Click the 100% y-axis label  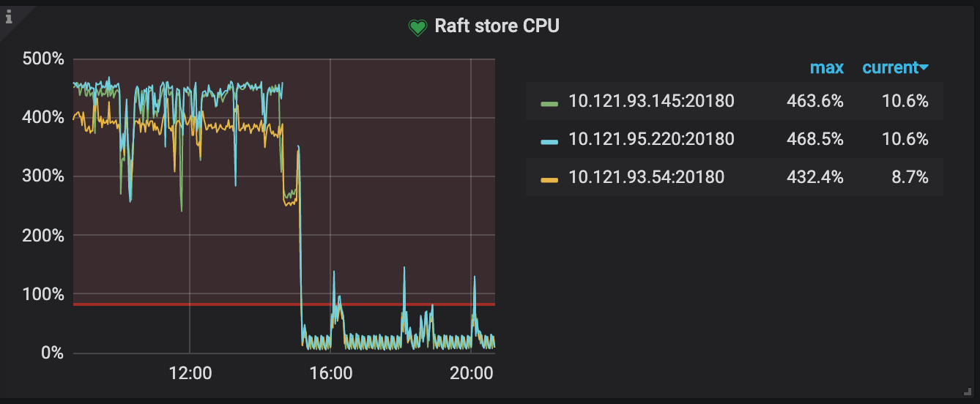(43, 294)
